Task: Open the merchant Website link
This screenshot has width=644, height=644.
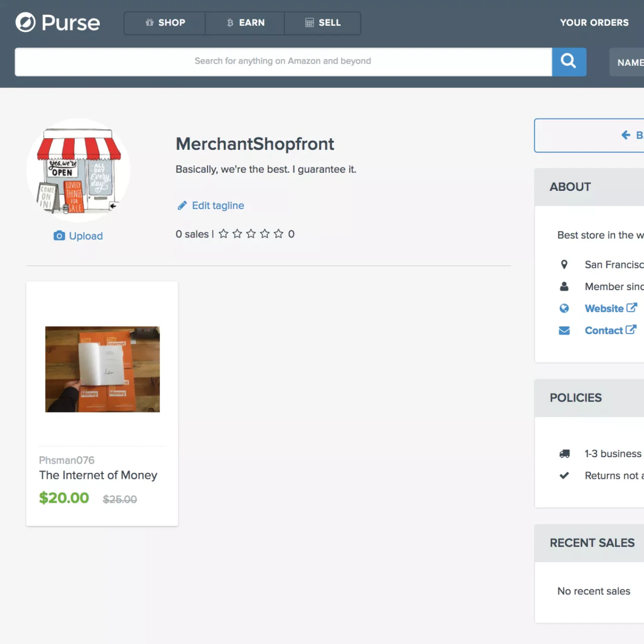Action: point(605,308)
